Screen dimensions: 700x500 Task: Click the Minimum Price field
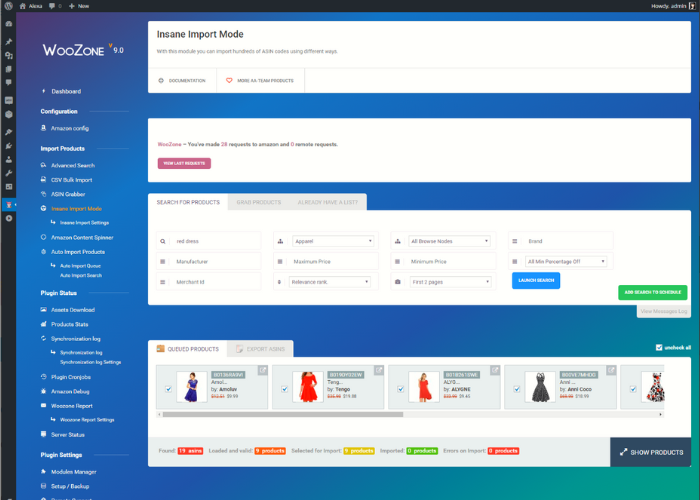coord(443,262)
